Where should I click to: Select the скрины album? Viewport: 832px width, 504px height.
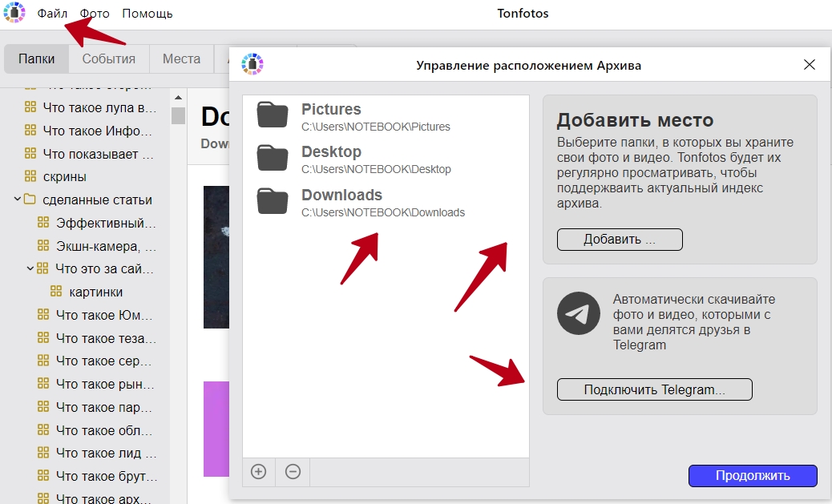[65, 176]
